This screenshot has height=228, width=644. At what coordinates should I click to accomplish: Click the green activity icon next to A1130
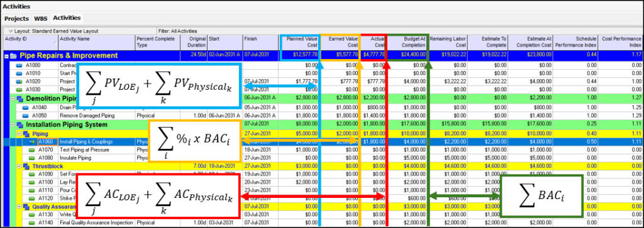point(32,214)
